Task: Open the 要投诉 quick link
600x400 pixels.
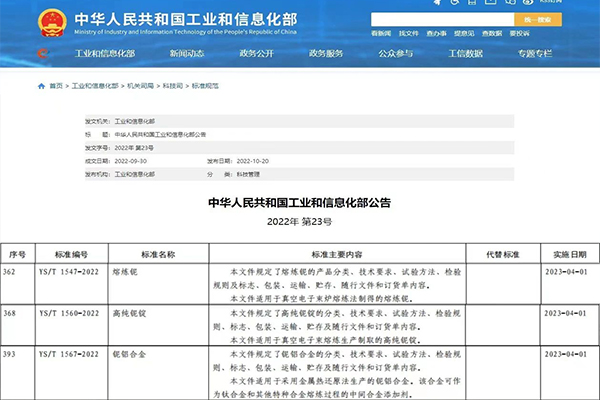Action: pos(519,34)
